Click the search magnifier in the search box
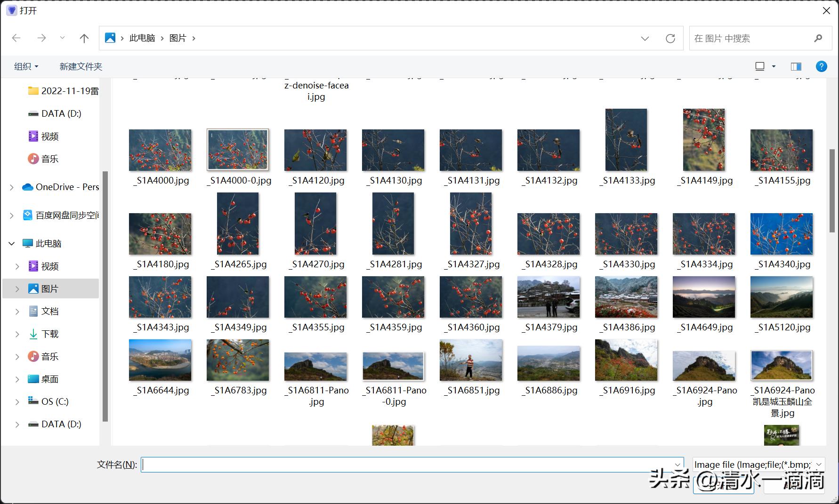The height and width of the screenshot is (504, 839). click(x=819, y=38)
